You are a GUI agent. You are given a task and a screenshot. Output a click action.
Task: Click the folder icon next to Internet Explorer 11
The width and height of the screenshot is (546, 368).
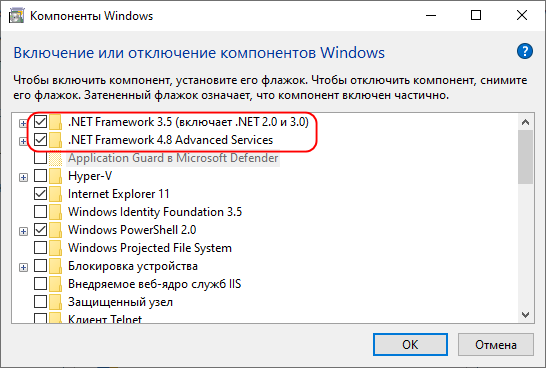[55, 194]
